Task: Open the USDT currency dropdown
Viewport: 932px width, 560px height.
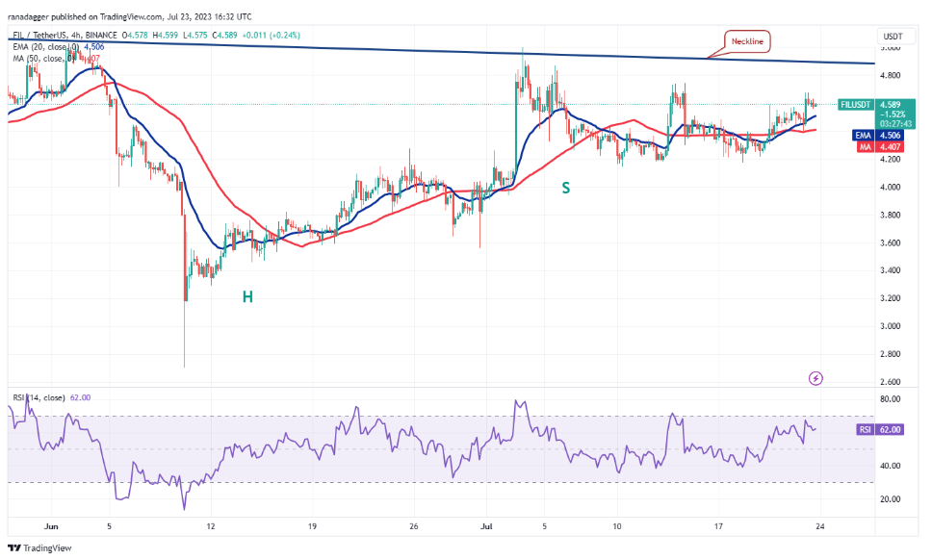Action: (891, 36)
